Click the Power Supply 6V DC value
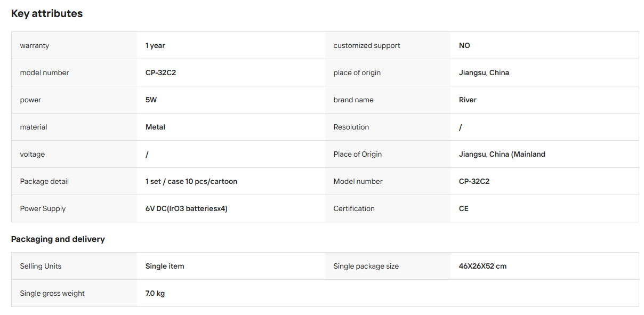 [186, 208]
